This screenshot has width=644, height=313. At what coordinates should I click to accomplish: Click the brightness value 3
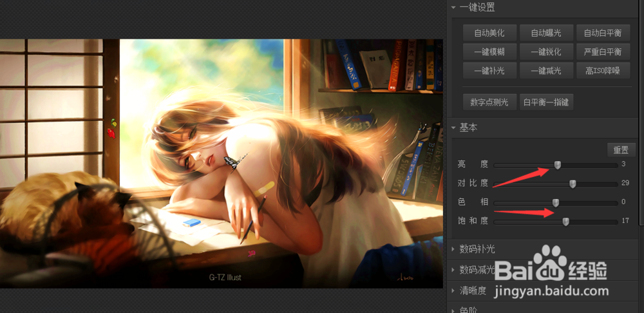point(623,164)
